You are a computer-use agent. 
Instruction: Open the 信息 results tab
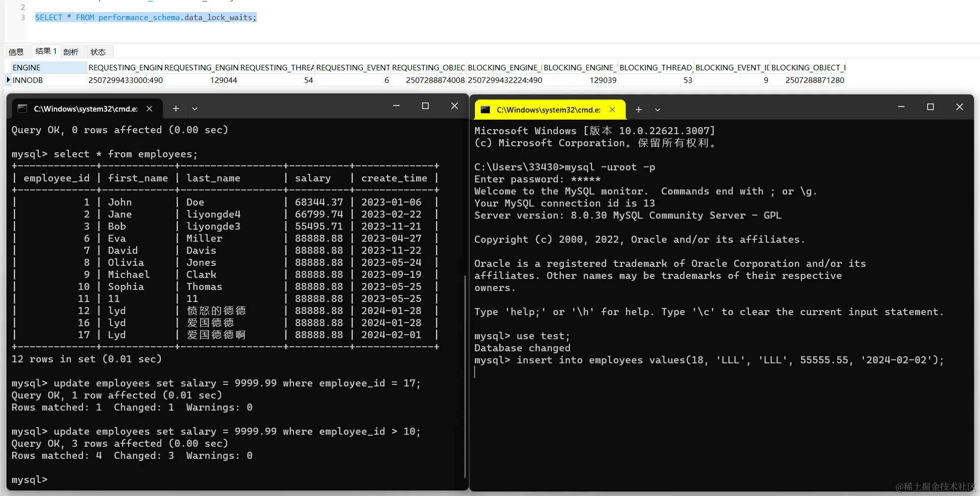16,52
